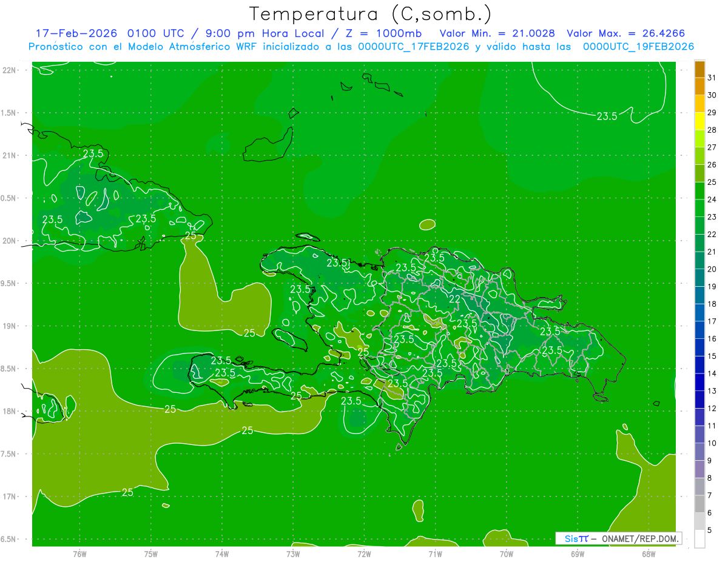Click the '26' color scale label
This screenshot has width=728, height=562.
[712, 164]
